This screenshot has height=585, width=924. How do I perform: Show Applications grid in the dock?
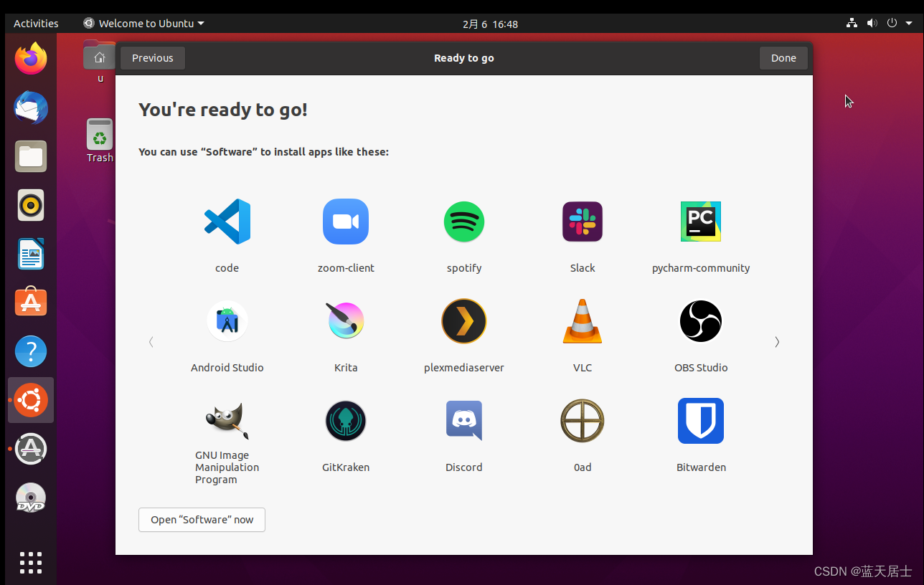31,563
